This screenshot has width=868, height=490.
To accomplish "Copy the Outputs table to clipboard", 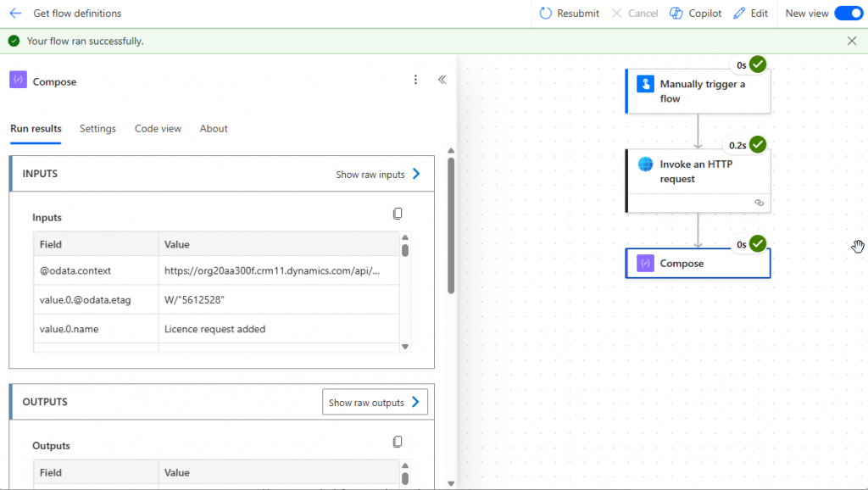I will click(398, 442).
